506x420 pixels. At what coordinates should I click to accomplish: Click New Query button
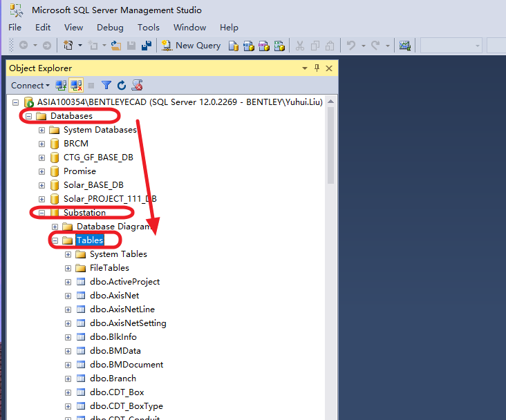click(191, 46)
